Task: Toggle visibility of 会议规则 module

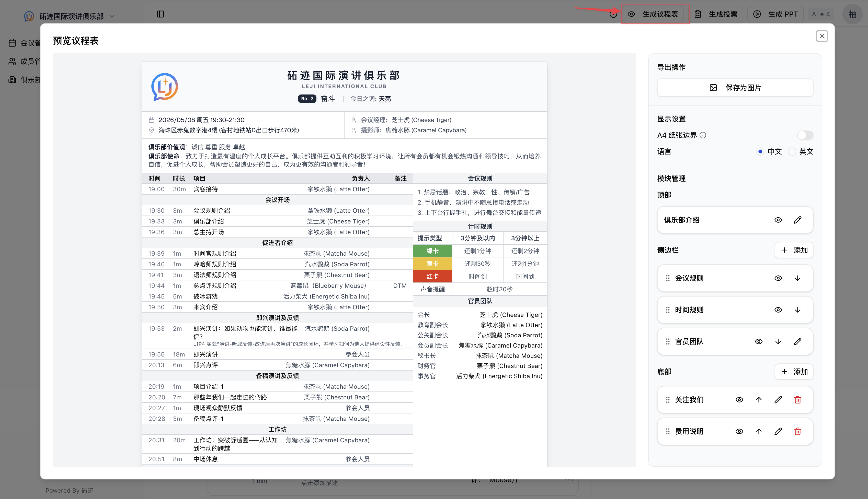Action: [778, 278]
